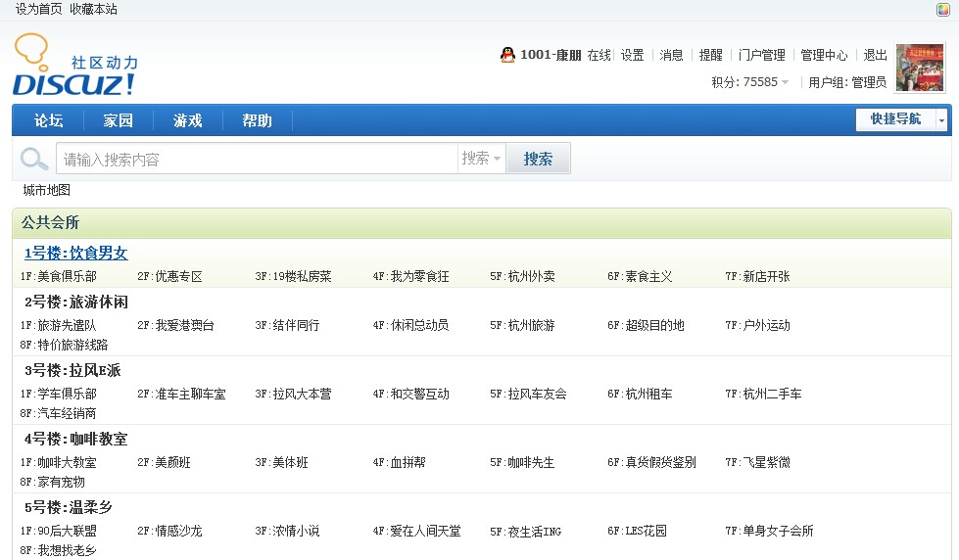The image size is (959, 560).
Task: Click the QQ penguin icon
Action: tap(507, 55)
